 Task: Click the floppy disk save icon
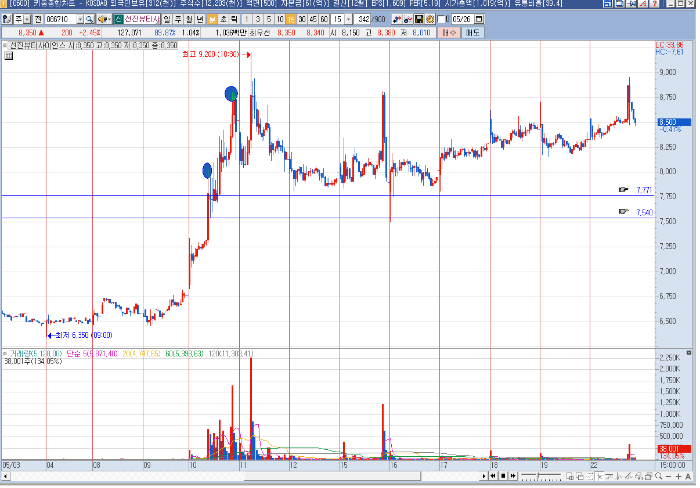coord(419,19)
